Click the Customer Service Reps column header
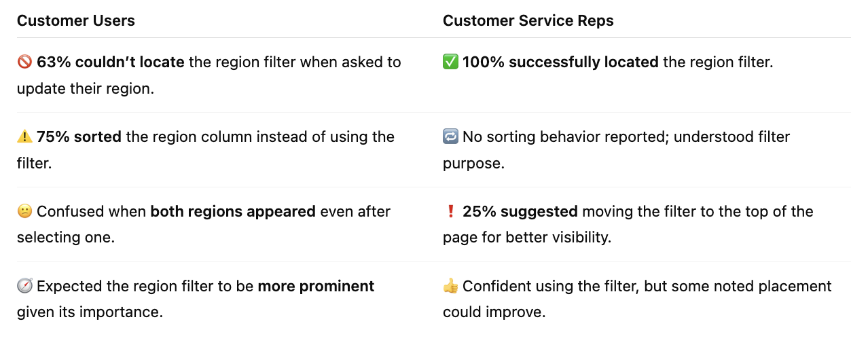 pos(528,21)
